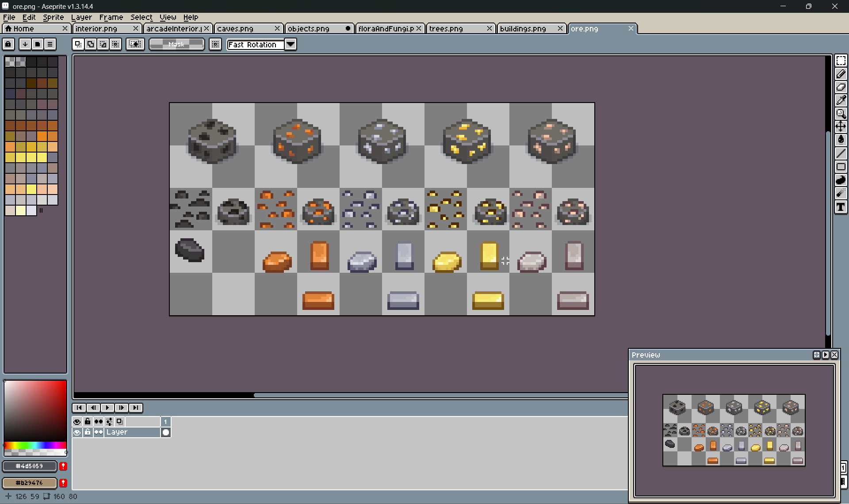Screen dimensions: 849x504
Task: Open the Fast Rotation dropdown arrow
Action: click(291, 44)
